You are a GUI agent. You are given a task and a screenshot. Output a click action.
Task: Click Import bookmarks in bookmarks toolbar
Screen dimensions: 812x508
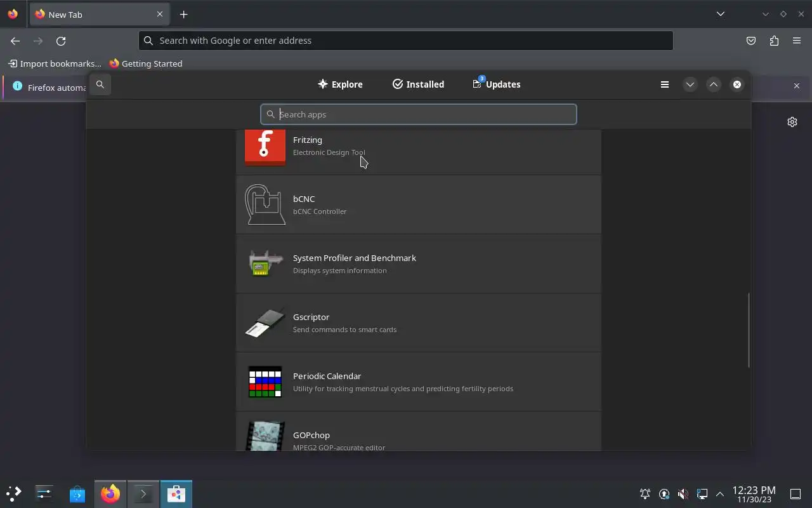point(55,63)
